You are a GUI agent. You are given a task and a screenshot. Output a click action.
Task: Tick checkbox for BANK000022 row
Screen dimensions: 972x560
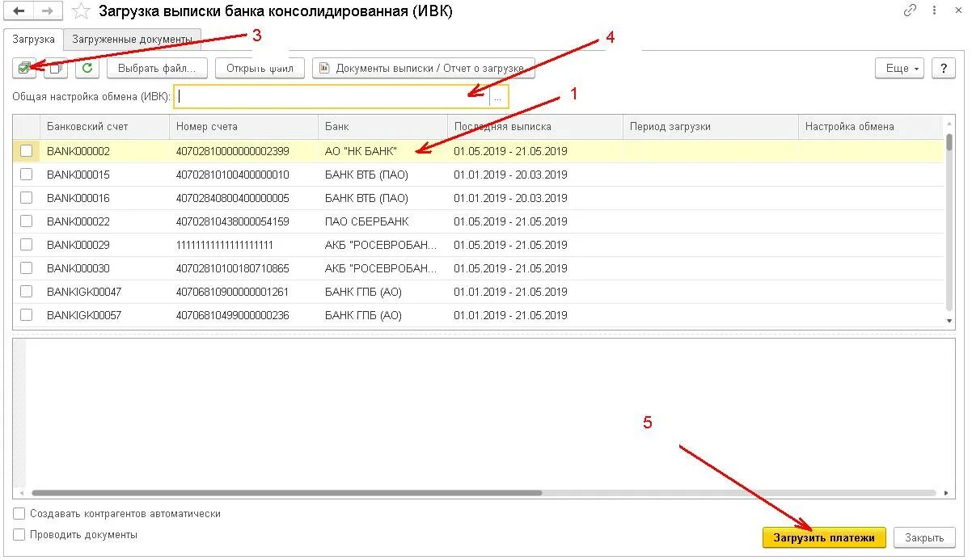click(27, 221)
